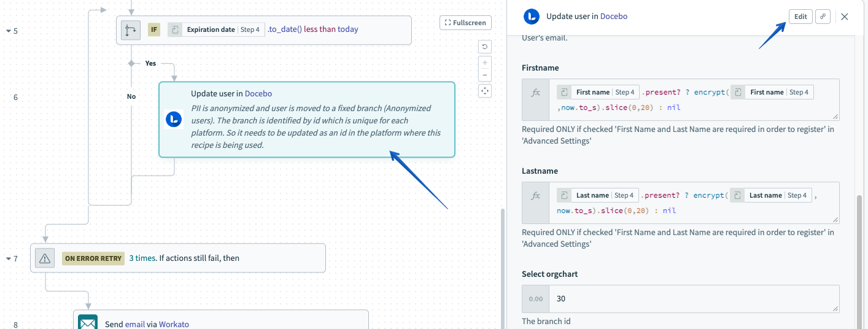The image size is (868, 329).
Task: Click the 0.00 number type icon
Action: [536, 299]
